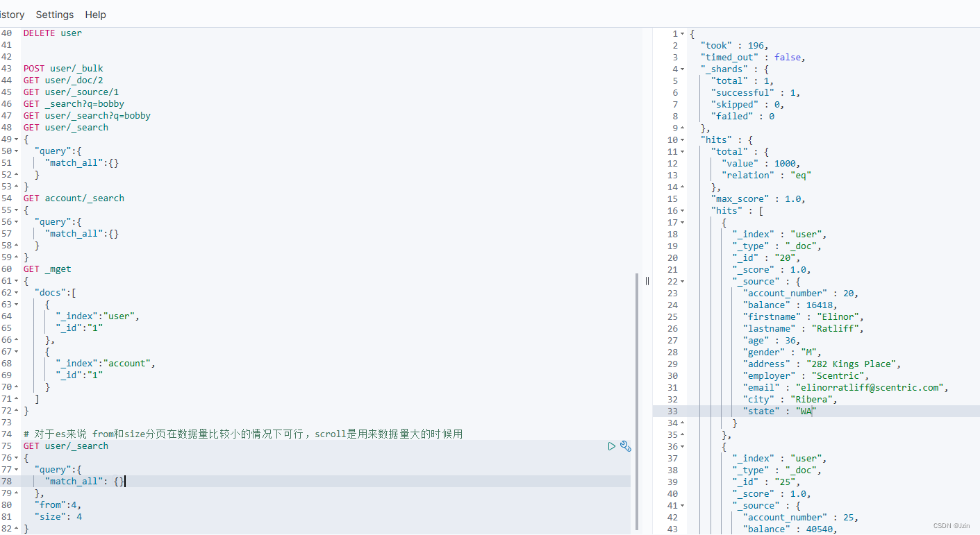Collapse hits array at output line 16
The width and height of the screenshot is (980, 535).
click(x=682, y=211)
